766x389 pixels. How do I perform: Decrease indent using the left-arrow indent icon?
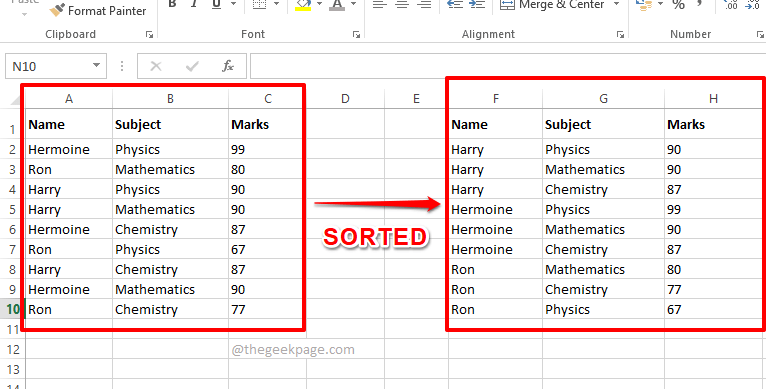(455, 4)
